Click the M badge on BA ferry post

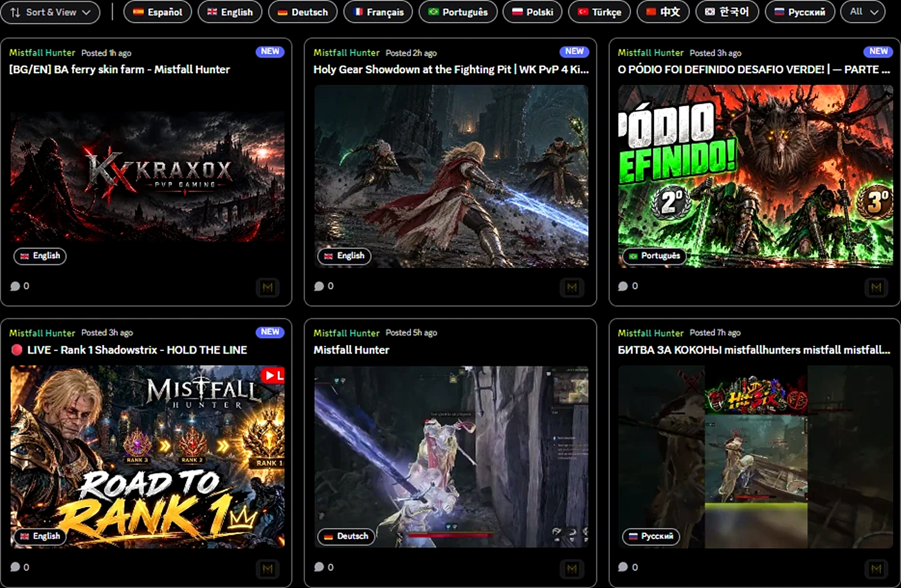coord(268,288)
